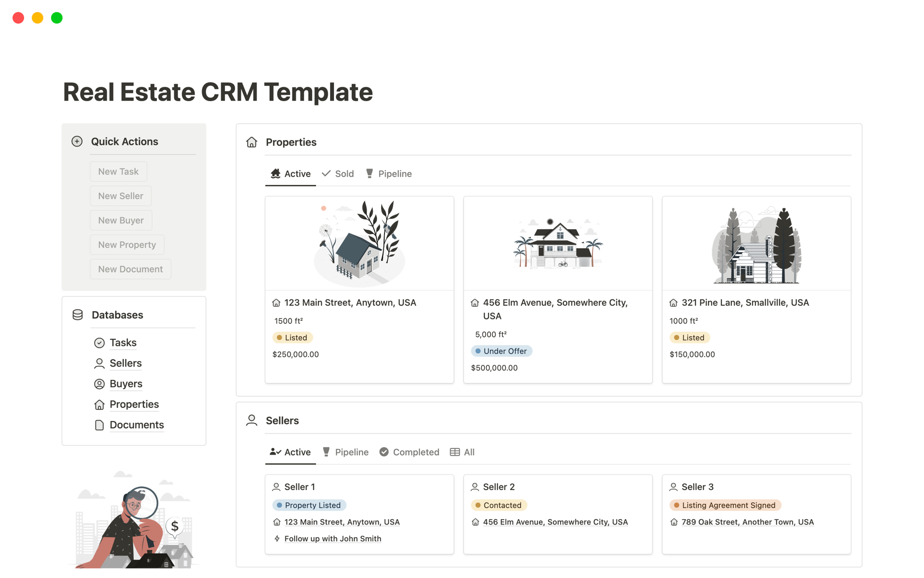
Task: Select the Completed tab in Sellers
Action: (x=410, y=452)
